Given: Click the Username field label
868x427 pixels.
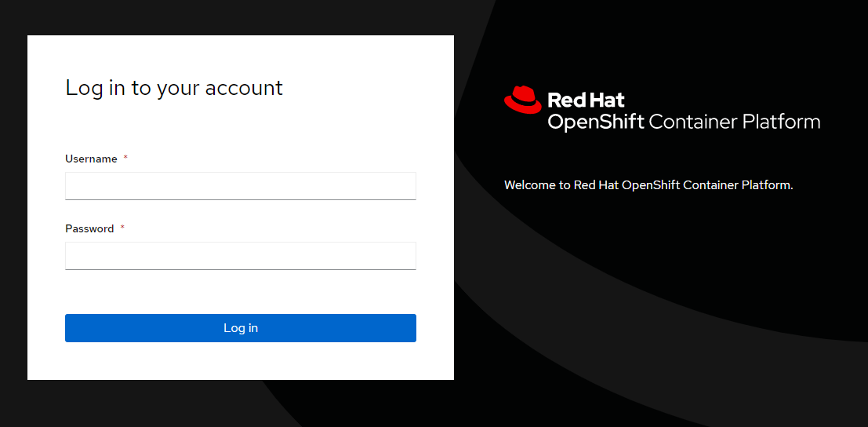Looking at the screenshot, I should tap(91, 159).
